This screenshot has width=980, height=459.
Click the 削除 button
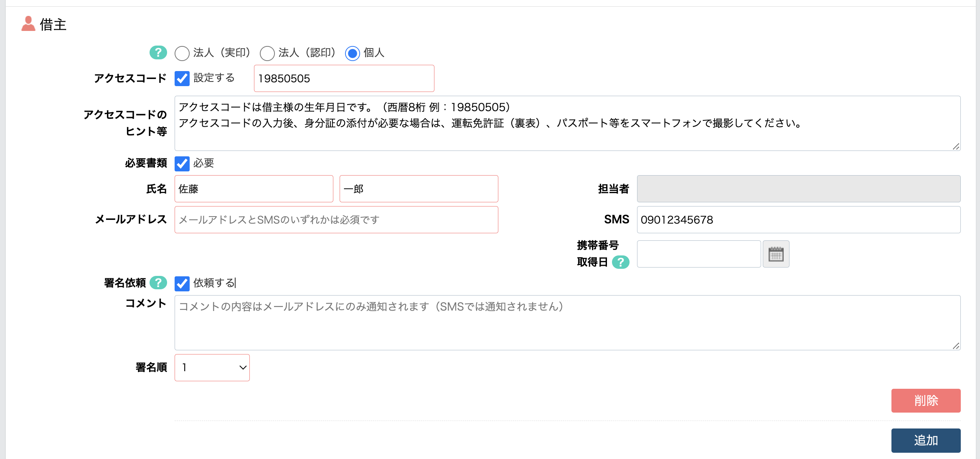(x=926, y=400)
